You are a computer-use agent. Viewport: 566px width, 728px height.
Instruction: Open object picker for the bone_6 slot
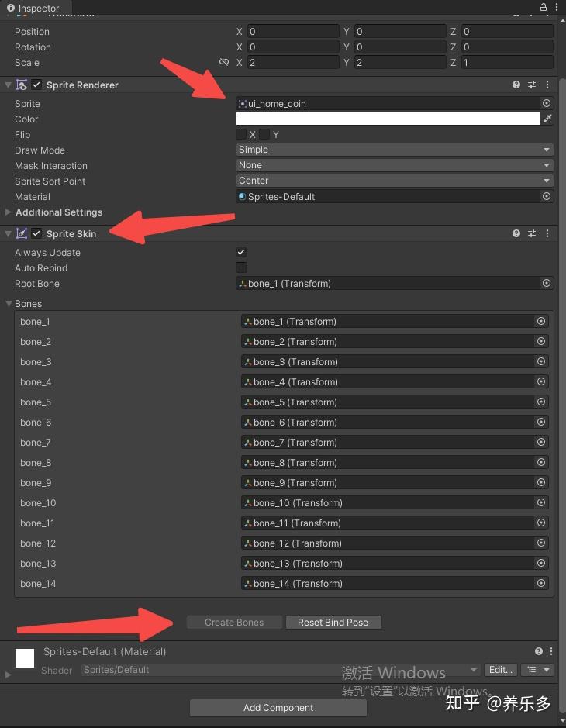pyautogui.click(x=541, y=422)
